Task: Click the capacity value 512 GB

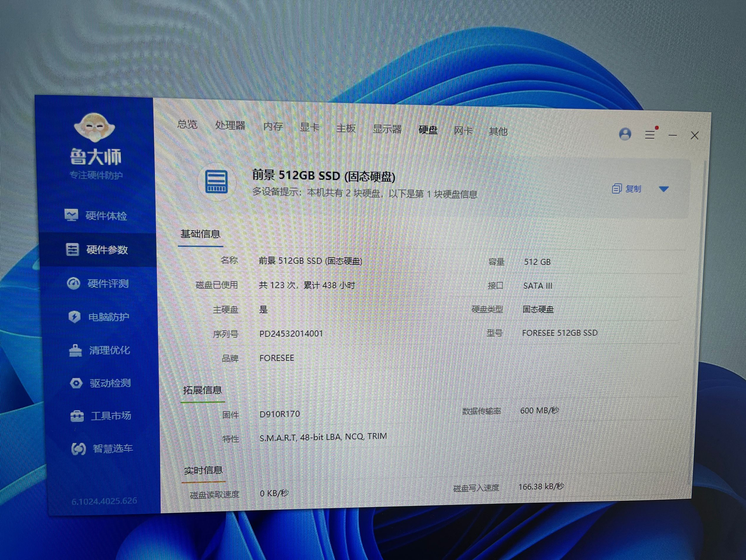Action: 537,262
